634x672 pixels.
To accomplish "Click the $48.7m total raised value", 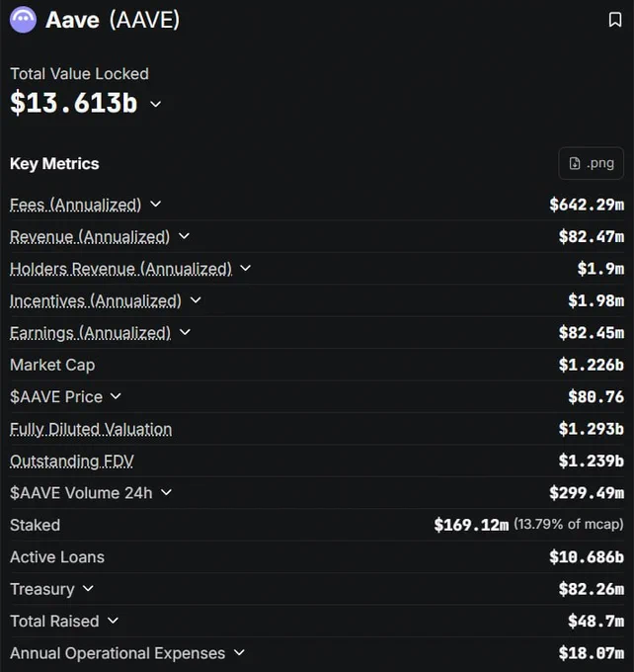I will [595, 621].
